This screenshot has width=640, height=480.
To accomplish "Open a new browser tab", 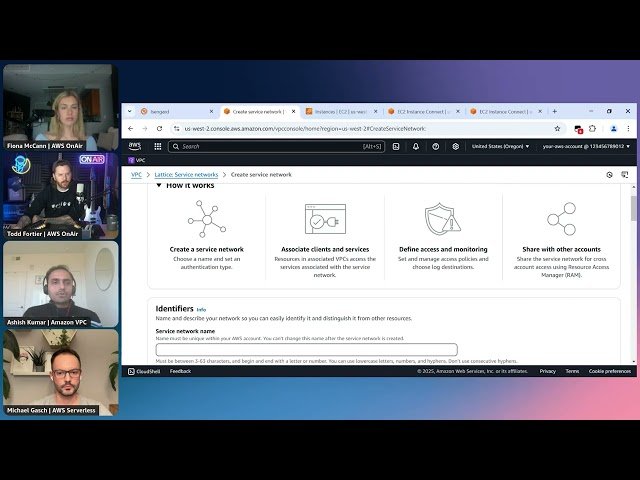I will [x=554, y=111].
